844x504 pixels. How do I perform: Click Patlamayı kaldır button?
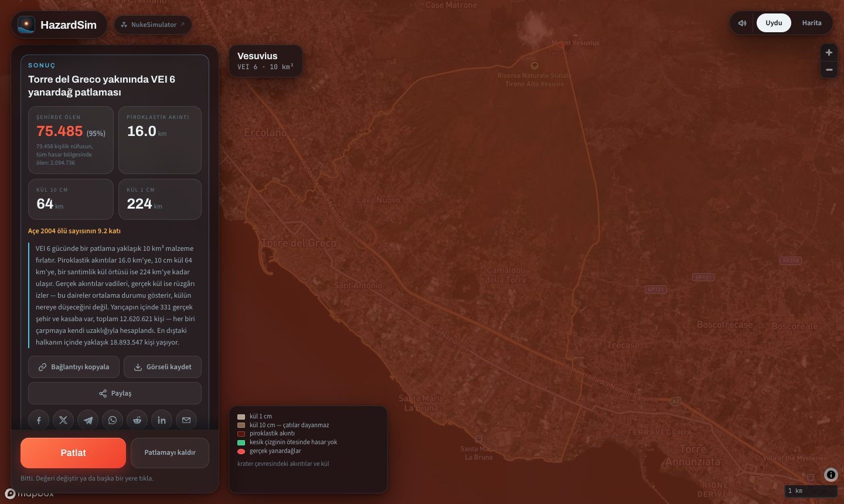(x=170, y=453)
